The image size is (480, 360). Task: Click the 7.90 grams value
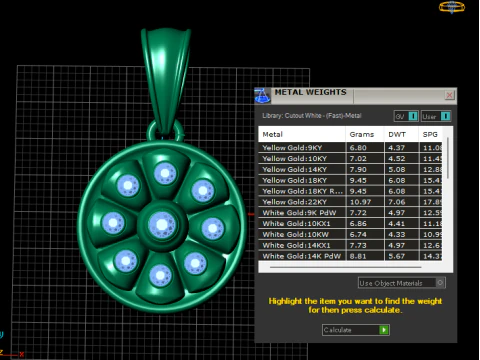[x=358, y=169]
